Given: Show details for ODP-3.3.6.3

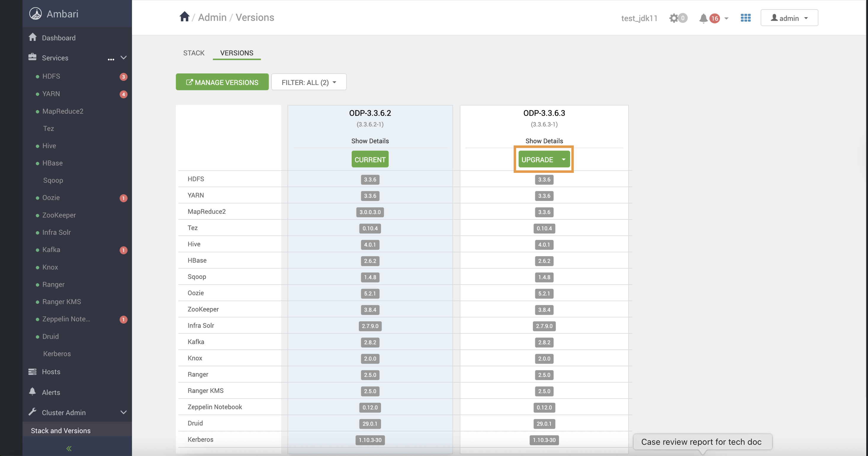Looking at the screenshot, I should pyautogui.click(x=544, y=141).
